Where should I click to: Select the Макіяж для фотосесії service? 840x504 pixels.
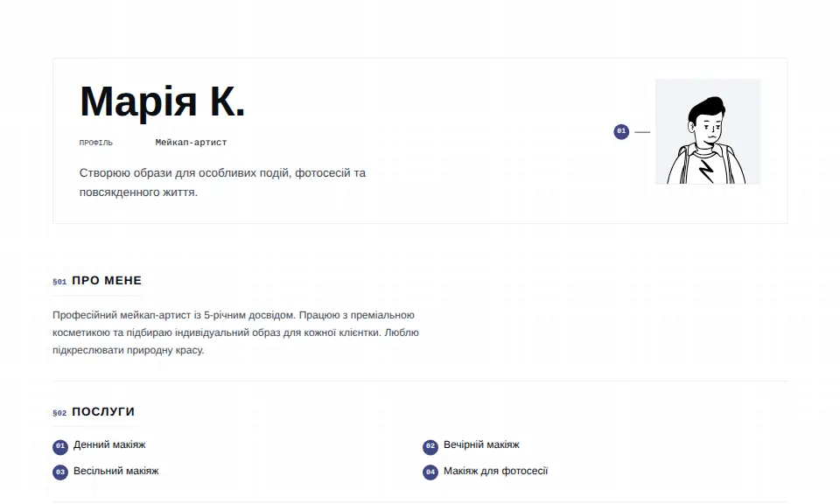495,471
